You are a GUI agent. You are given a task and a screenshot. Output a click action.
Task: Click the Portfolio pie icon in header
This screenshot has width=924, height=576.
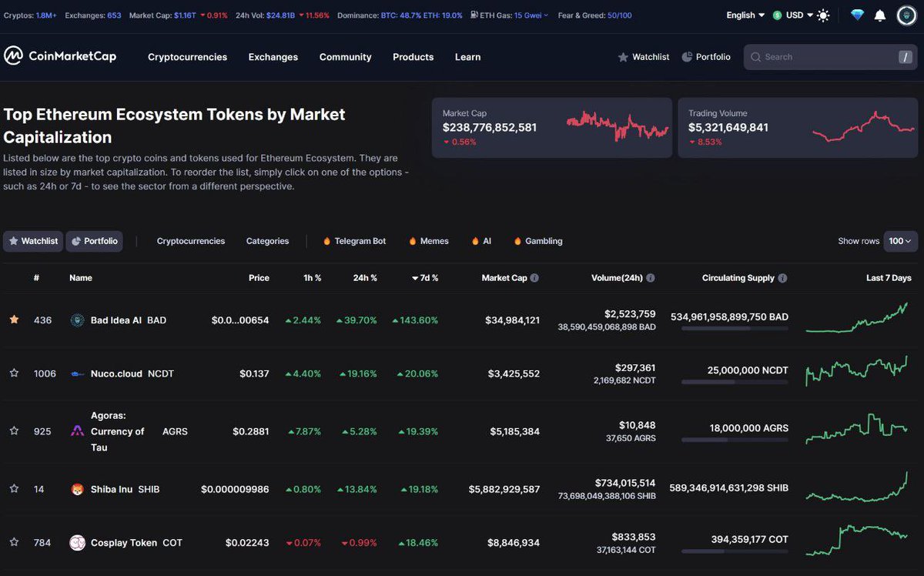(x=687, y=57)
